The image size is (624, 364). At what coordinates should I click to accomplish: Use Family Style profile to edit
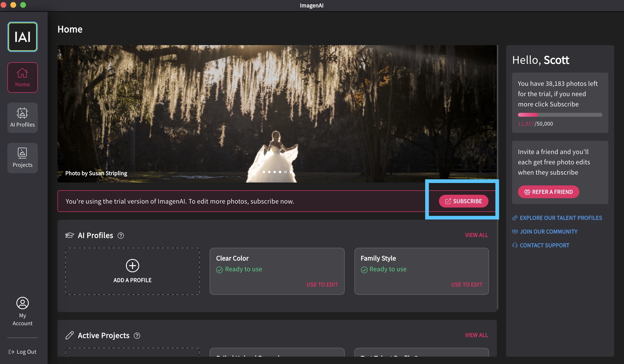point(466,285)
